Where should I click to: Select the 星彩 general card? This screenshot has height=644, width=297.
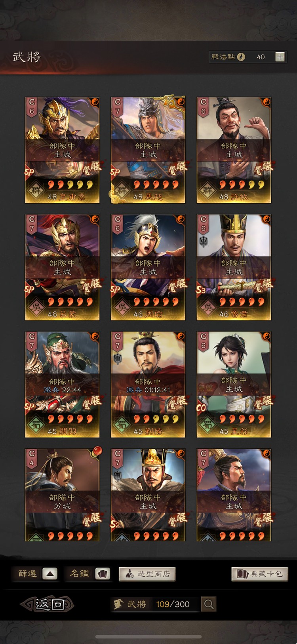[x=234, y=385]
